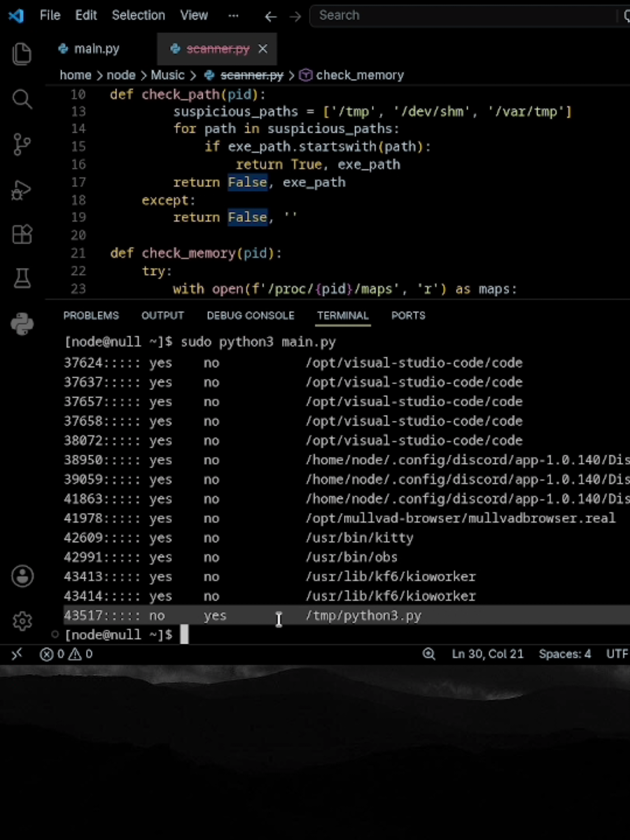630x840 pixels.
Task: Click the Ln 30, Col 21 status
Action: tap(487, 654)
